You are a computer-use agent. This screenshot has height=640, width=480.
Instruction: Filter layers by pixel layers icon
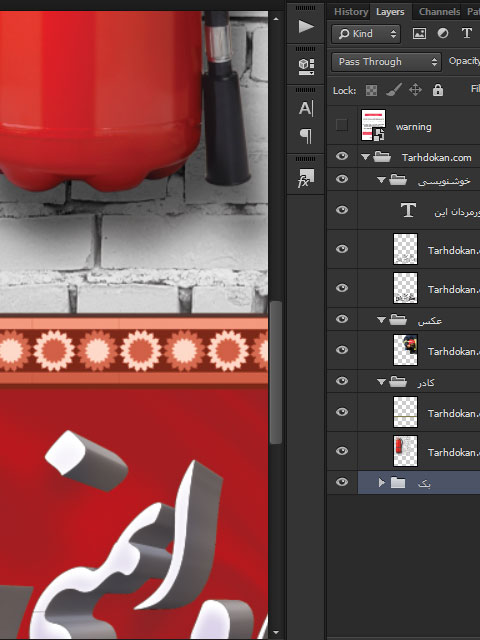pos(419,33)
